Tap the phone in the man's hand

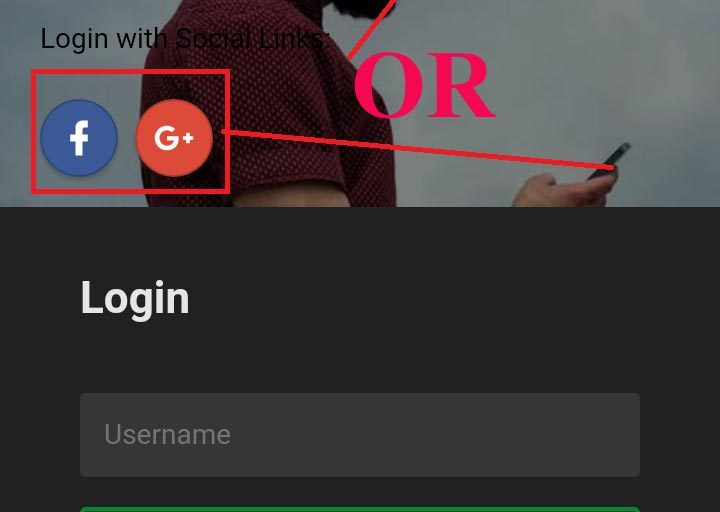click(610, 161)
